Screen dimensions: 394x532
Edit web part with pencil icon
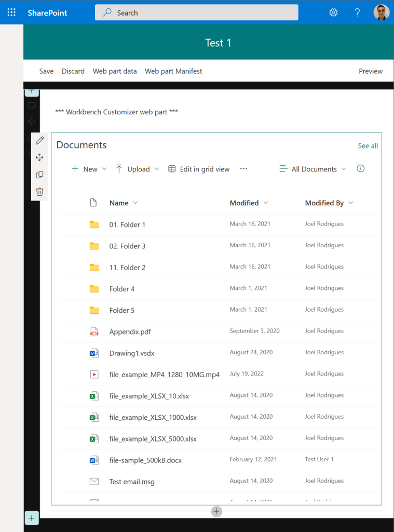coord(39,141)
